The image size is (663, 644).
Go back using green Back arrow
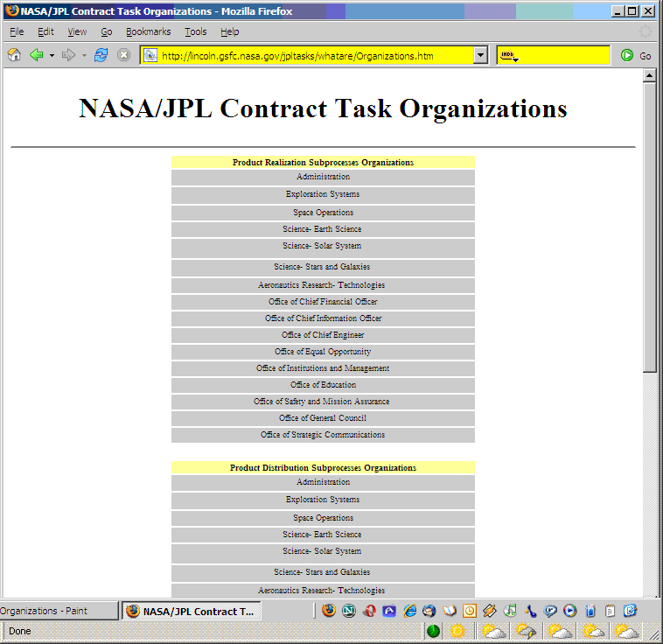[37, 55]
